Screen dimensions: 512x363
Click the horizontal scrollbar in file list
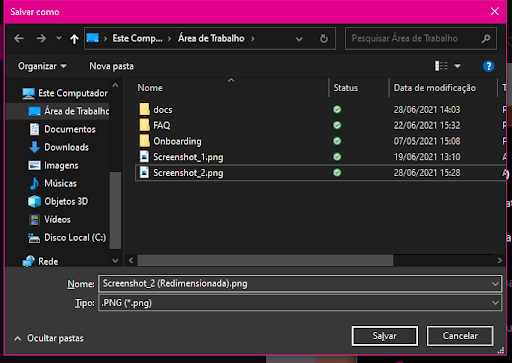(x=265, y=260)
